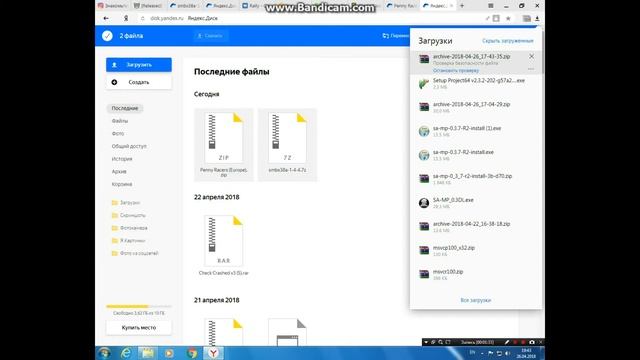Click the SA-MP_0.3DL.exe icon
The width and height of the screenshot is (640, 360).
pos(424,203)
